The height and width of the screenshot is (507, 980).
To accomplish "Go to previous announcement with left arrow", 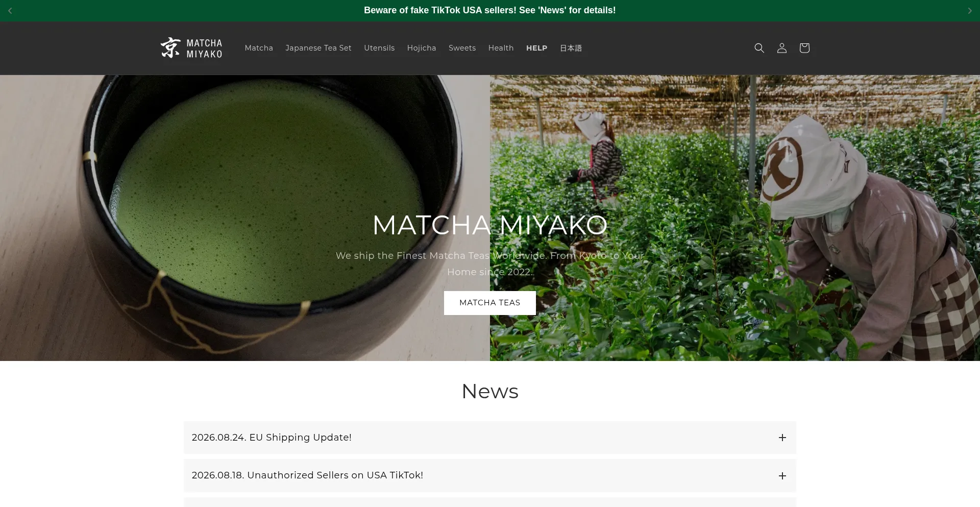I will click(x=10, y=11).
